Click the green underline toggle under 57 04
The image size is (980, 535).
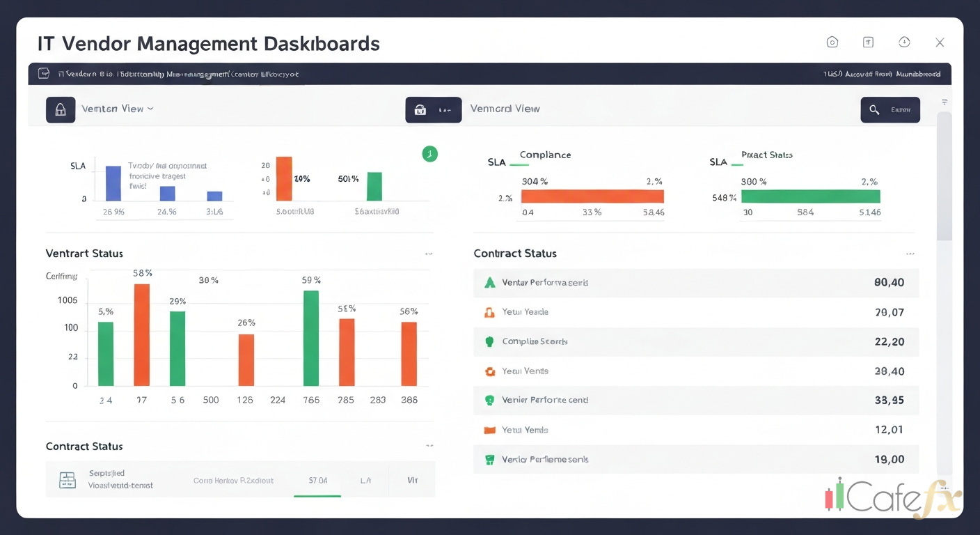[x=317, y=495]
